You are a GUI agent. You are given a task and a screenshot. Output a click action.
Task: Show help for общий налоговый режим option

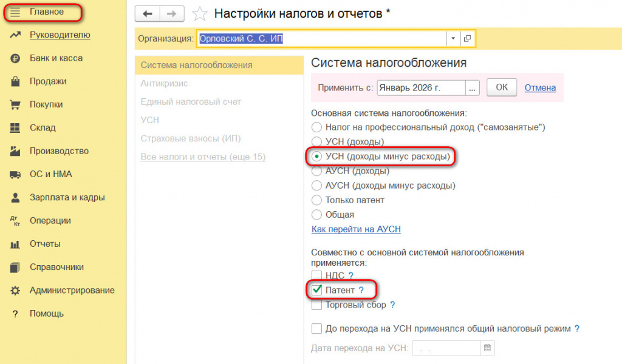tap(577, 328)
